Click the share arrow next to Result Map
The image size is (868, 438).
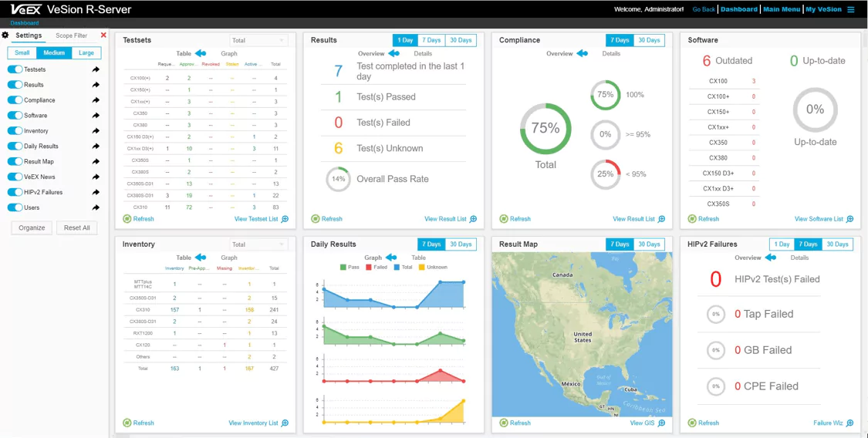click(x=96, y=161)
